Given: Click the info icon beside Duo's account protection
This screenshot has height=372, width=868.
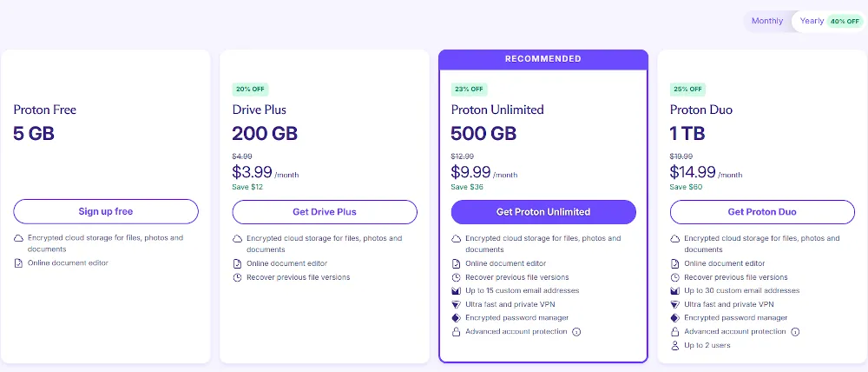Looking at the screenshot, I should pyautogui.click(x=795, y=332).
